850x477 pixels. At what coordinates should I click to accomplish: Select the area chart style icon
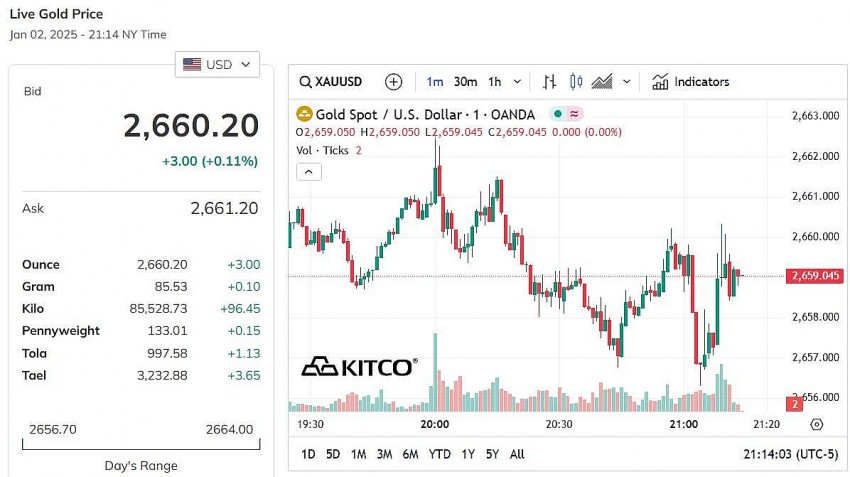pyautogui.click(x=602, y=82)
